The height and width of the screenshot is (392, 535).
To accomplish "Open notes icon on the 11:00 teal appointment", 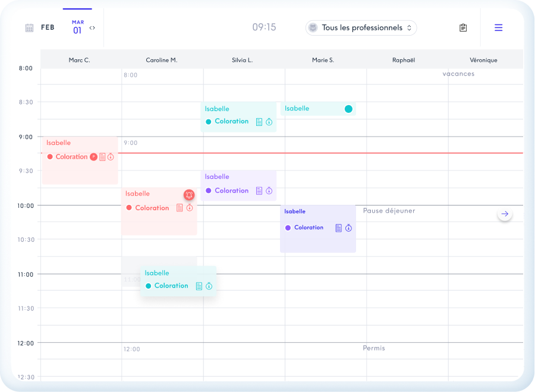I will (x=199, y=286).
